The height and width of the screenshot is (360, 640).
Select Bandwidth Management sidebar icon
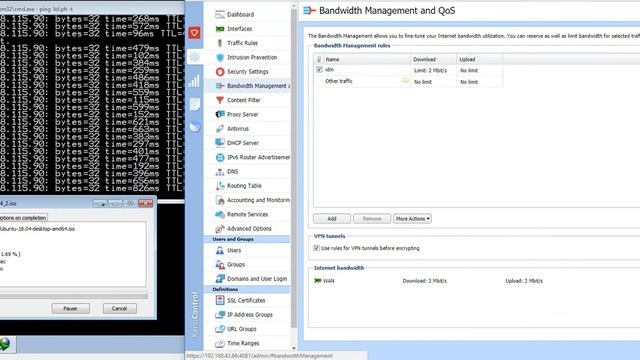click(220, 86)
